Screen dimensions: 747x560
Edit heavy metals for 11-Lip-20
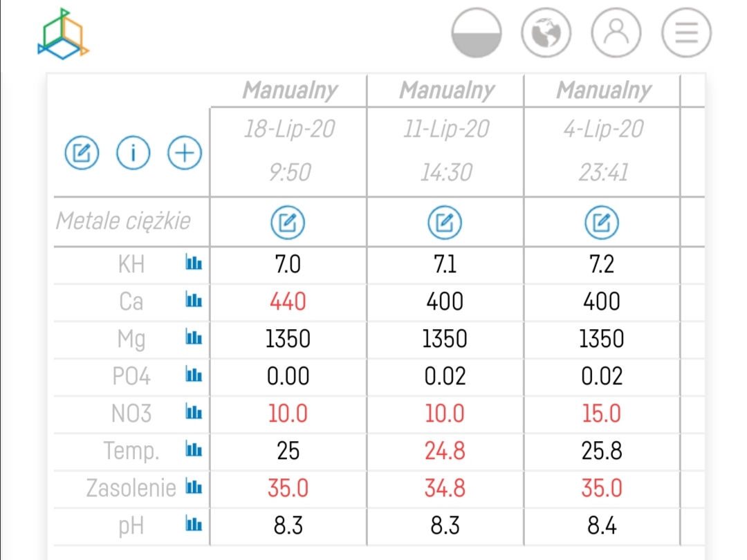(445, 223)
